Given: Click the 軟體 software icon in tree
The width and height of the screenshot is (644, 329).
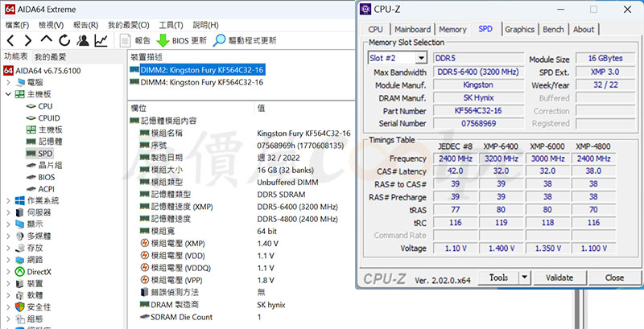Looking at the screenshot, I should point(19,295).
